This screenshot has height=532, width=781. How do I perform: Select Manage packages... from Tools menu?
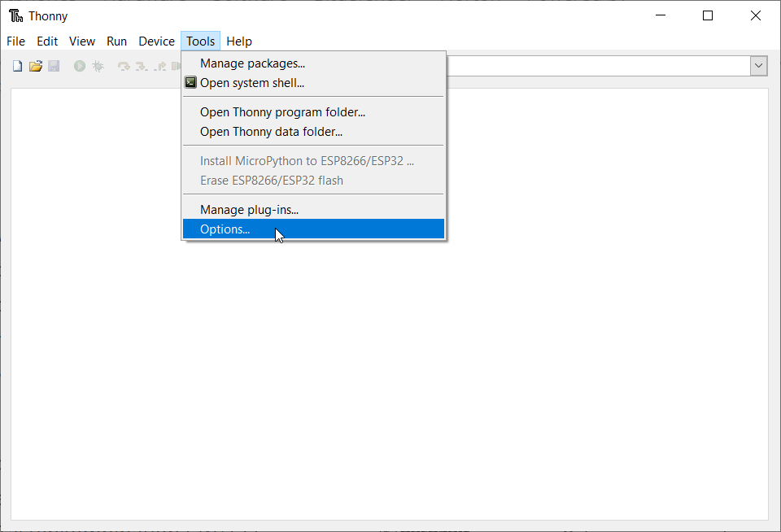pos(252,63)
